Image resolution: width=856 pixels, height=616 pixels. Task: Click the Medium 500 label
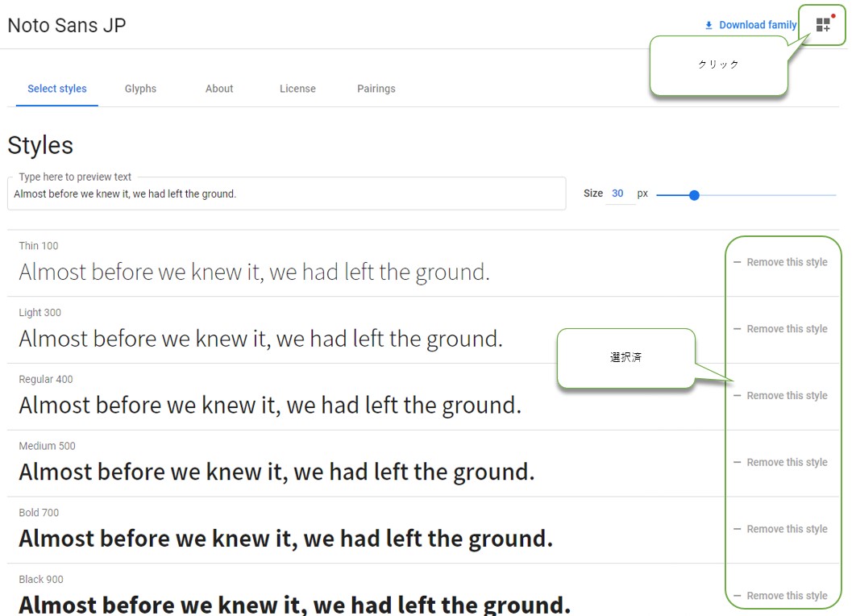[47, 446]
